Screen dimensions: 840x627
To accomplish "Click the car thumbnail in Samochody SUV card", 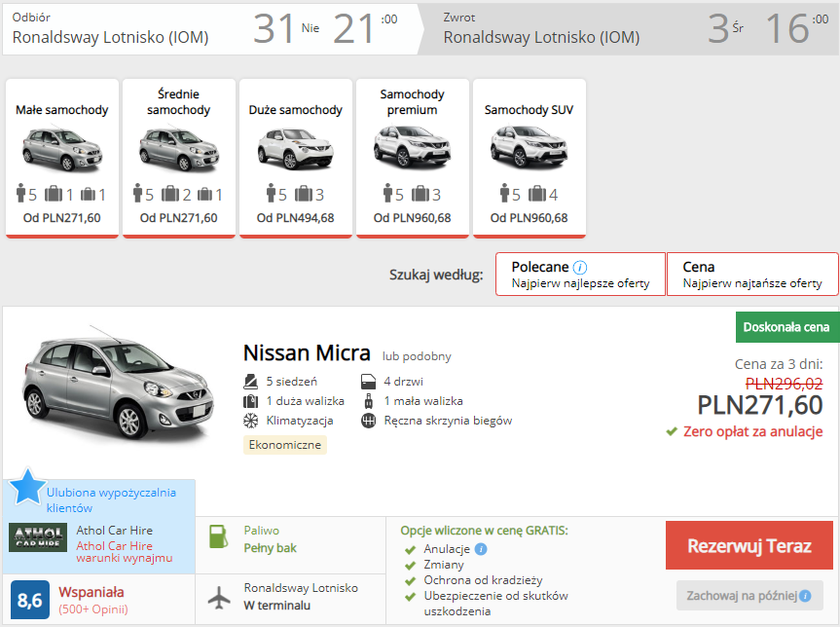I will coord(530,147).
